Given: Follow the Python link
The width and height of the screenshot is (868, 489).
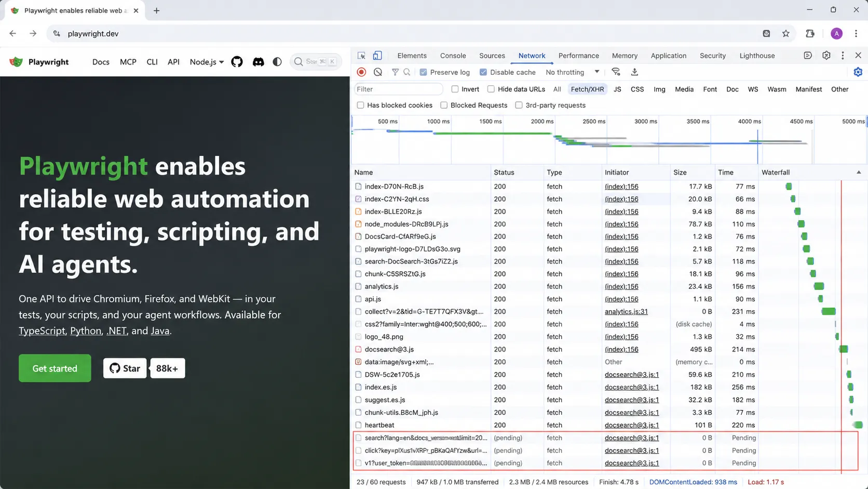Looking at the screenshot, I should point(86,331).
